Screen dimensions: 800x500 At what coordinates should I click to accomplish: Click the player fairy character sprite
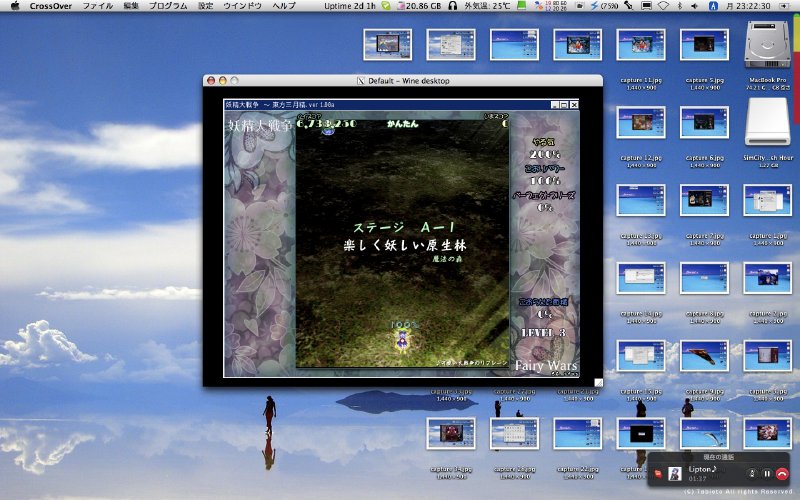click(x=403, y=340)
